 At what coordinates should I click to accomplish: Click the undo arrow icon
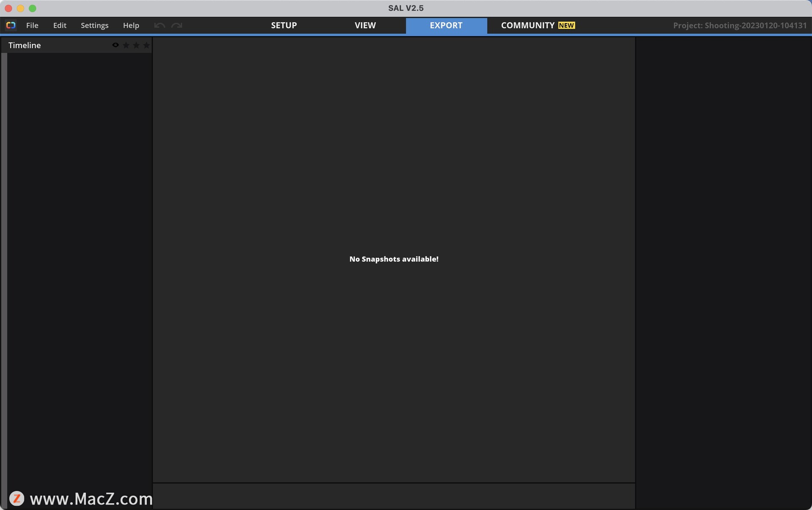tap(159, 25)
